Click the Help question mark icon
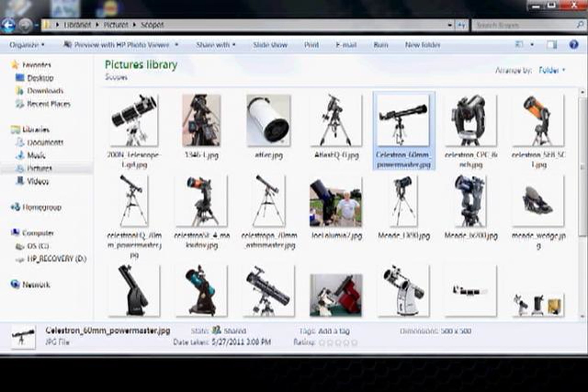 pyautogui.click(x=574, y=45)
